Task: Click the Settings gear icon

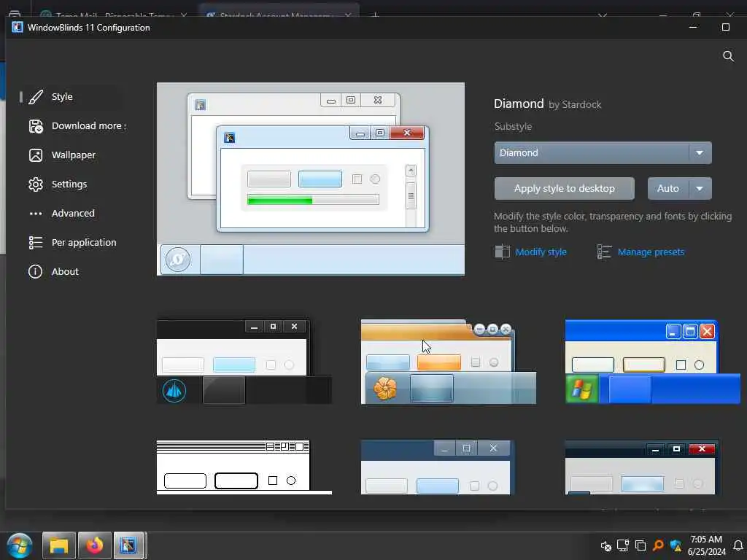Action: point(36,184)
